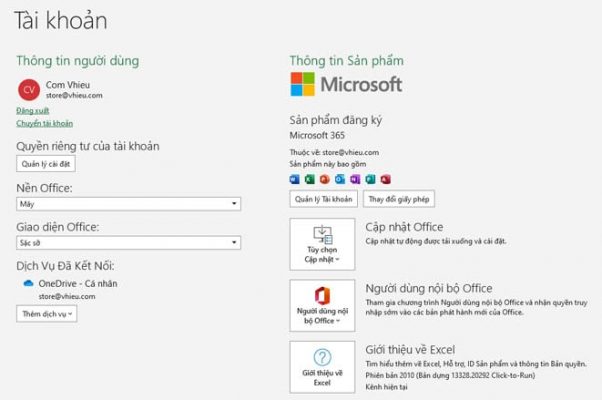Click the Microsoft logo
The image size is (602, 400).
pos(346,84)
